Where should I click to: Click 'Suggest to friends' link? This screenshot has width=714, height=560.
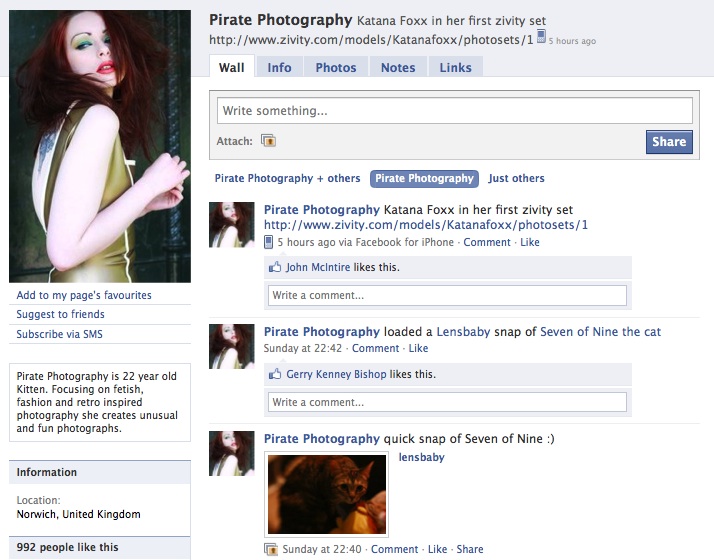61,314
